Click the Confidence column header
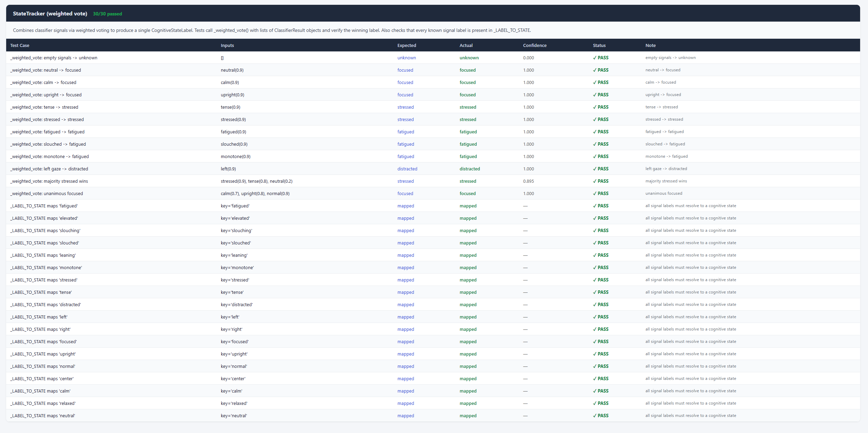The image size is (868, 433). 534,45
